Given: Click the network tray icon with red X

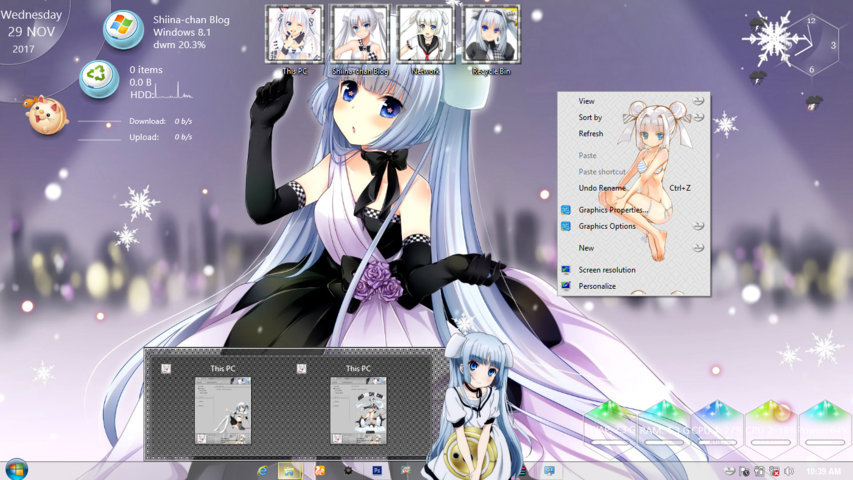Looking at the screenshot, I should pos(774,471).
